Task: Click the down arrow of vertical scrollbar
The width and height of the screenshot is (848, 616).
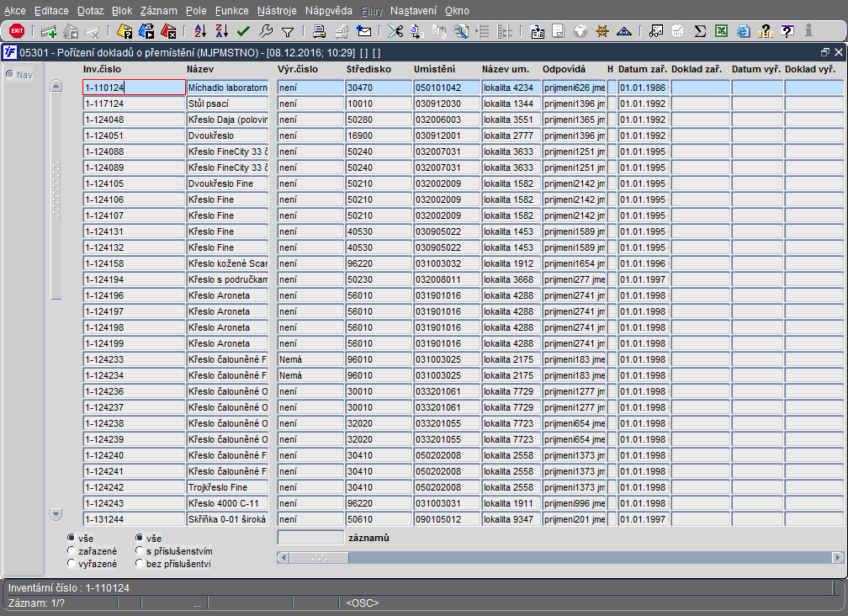Action: click(x=56, y=513)
